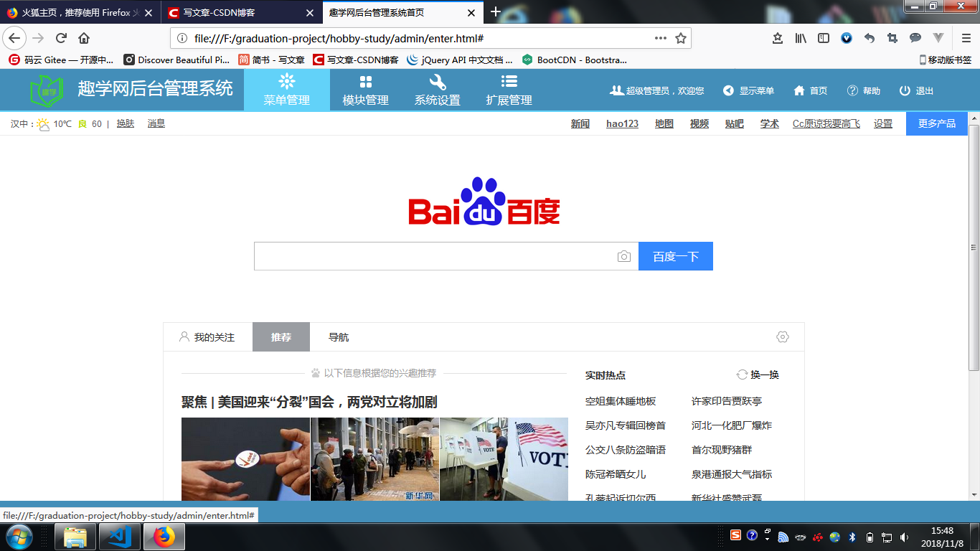Open the BootCDN bookmark
This screenshot has width=980, height=551.
pyautogui.click(x=575, y=60)
